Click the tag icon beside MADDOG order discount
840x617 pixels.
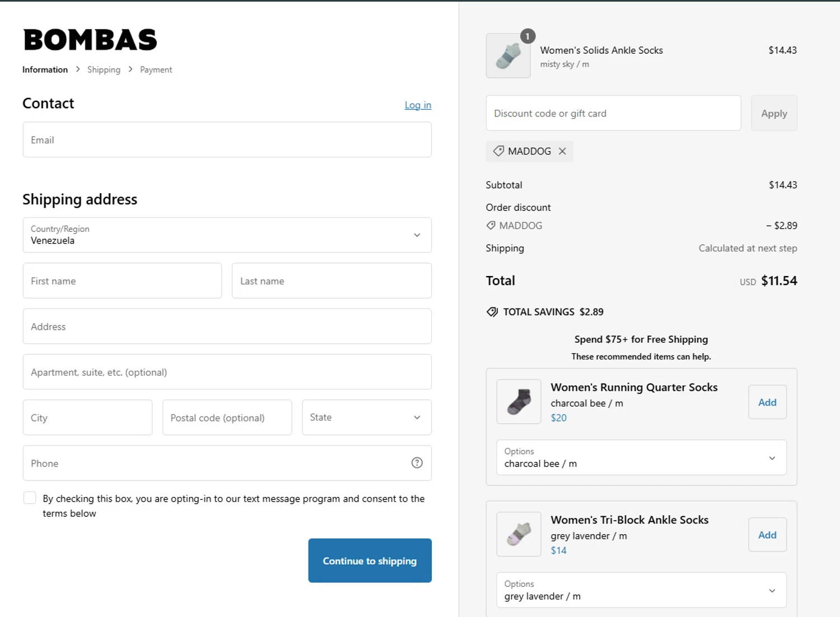click(x=491, y=225)
